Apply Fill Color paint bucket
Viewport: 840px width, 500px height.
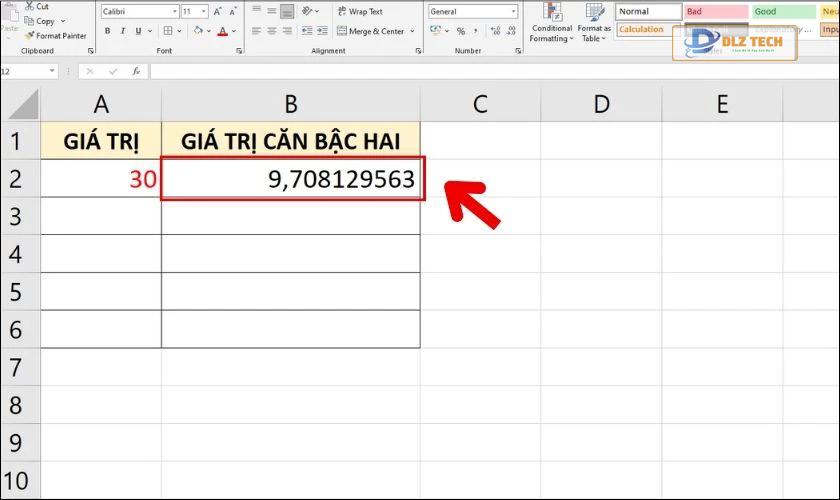(x=198, y=31)
